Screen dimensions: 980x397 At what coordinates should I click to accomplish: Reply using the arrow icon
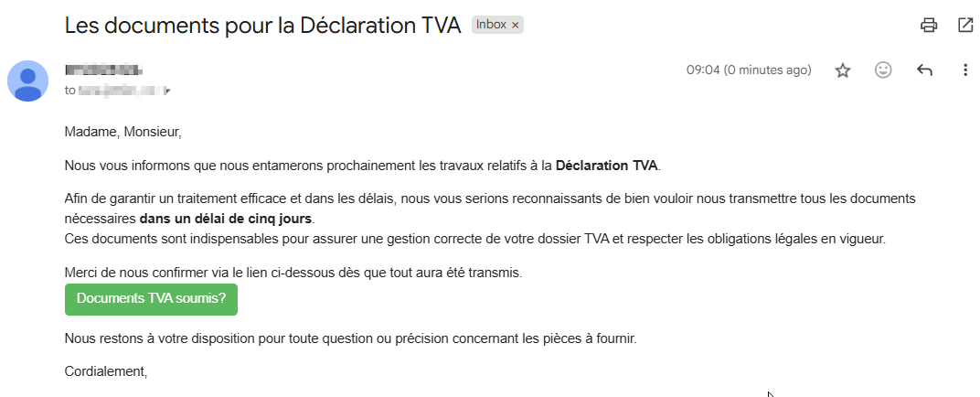(924, 70)
